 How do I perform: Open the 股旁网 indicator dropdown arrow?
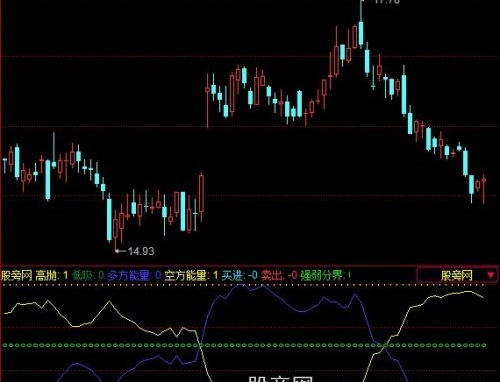490,275
